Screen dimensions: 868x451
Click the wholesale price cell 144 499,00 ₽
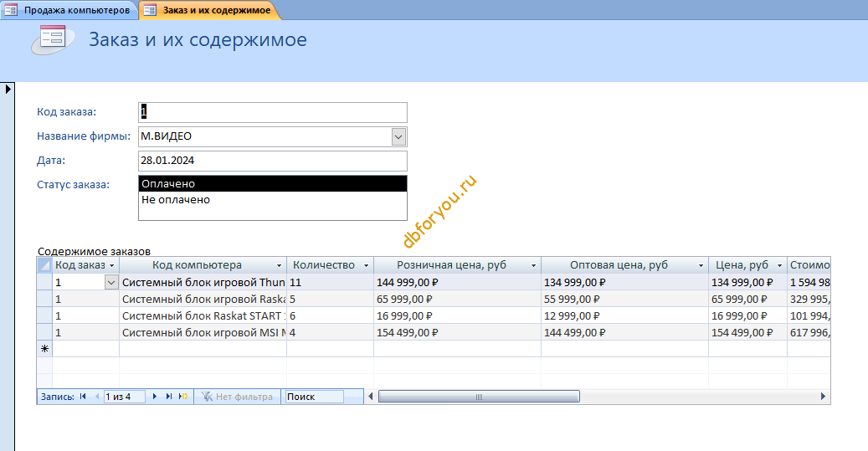click(x=624, y=332)
